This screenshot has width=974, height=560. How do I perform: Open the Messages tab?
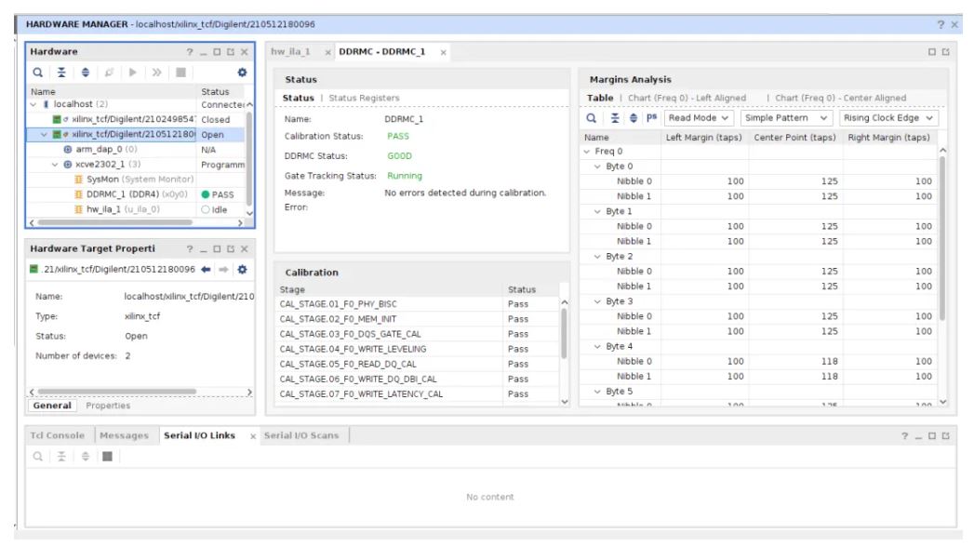125,436
